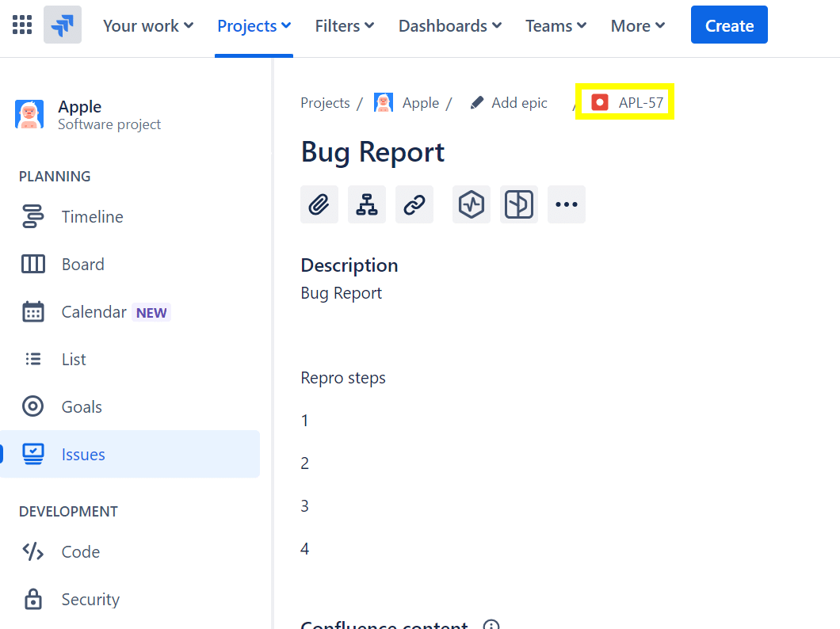Viewport: 840px width, 629px height.
Task: Open the Board view icon
Action: tap(33, 264)
